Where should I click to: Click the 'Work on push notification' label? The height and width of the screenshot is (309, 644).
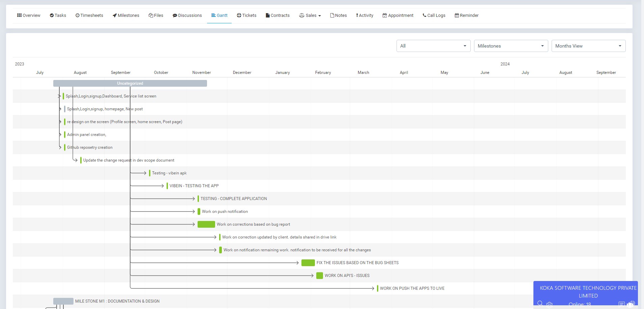pos(225,212)
